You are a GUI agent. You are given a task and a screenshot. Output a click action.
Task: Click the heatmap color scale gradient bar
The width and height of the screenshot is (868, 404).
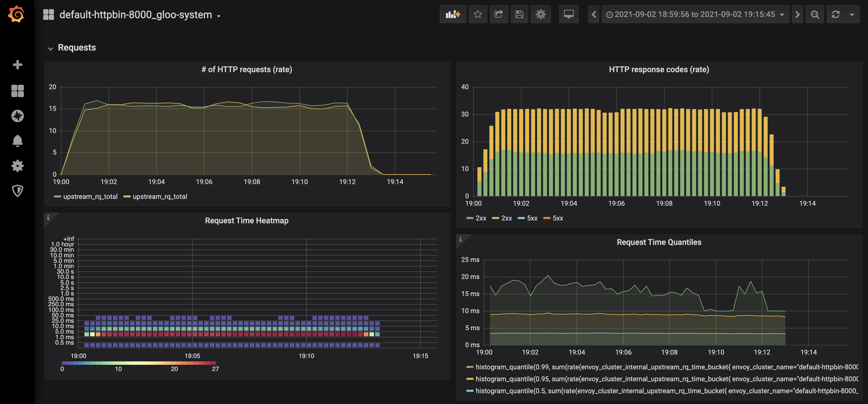point(139,363)
